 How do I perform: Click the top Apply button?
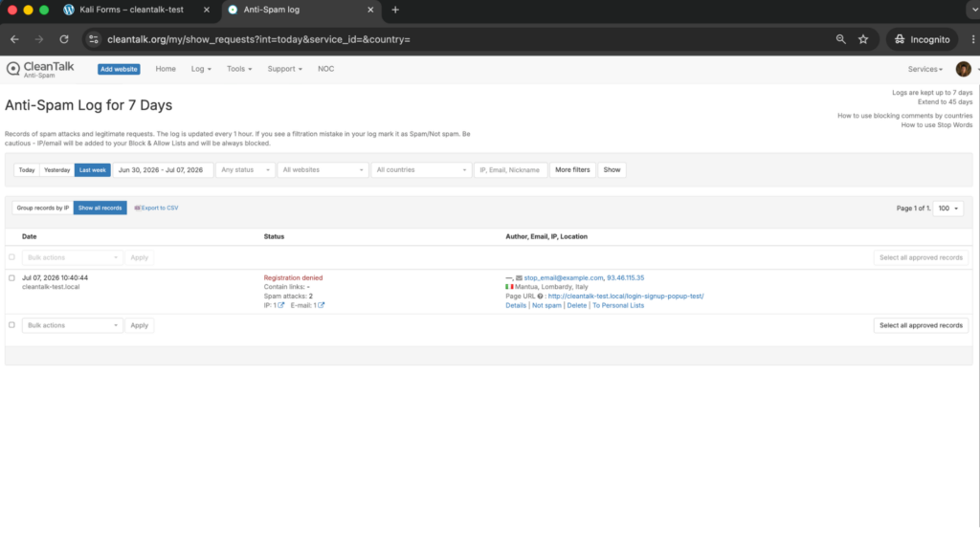(140, 257)
